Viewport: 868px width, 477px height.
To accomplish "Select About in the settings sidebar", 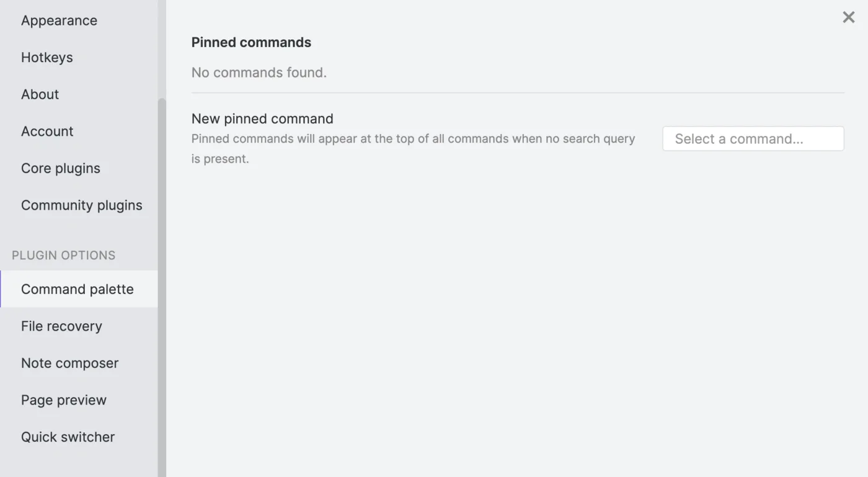I will pos(40,94).
